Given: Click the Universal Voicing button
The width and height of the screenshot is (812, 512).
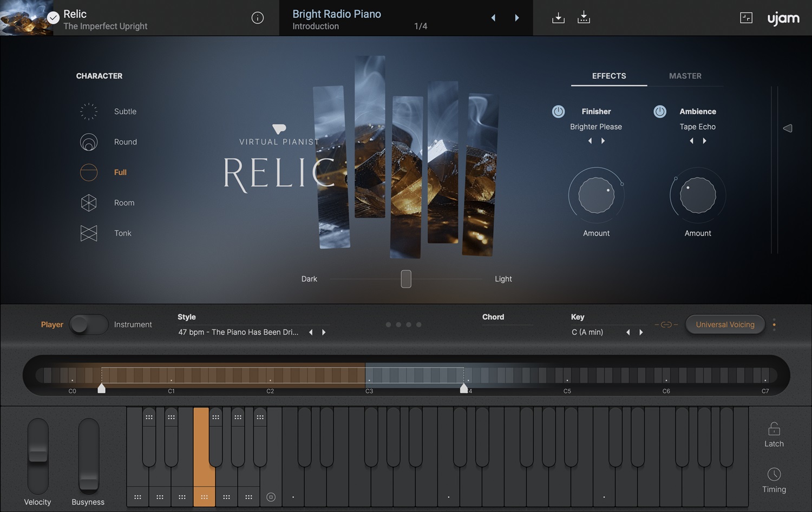Looking at the screenshot, I should 725,325.
